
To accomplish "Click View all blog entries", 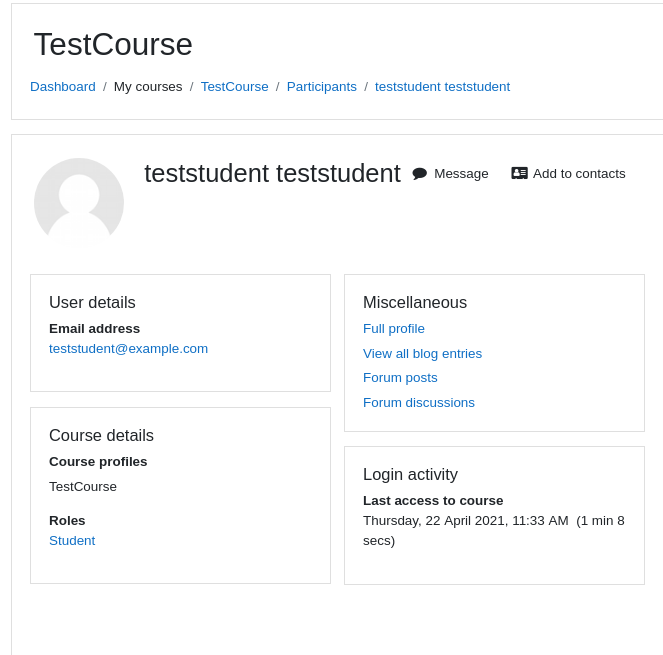I will coord(422,354).
